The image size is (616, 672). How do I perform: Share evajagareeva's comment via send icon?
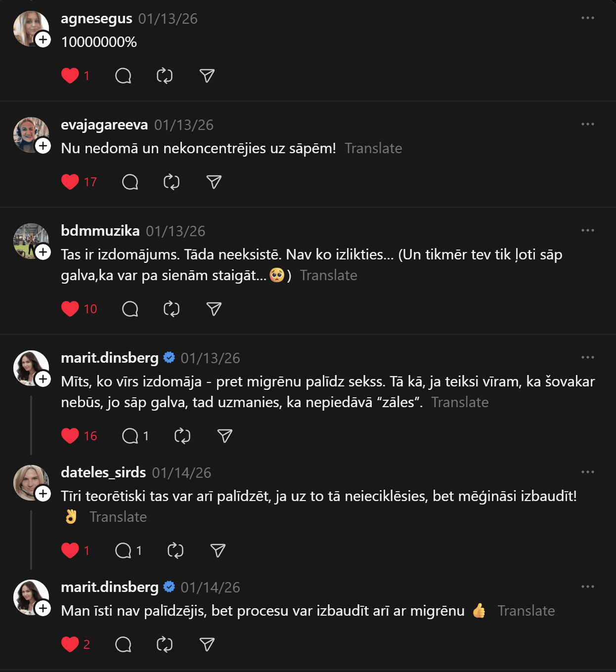[214, 182]
